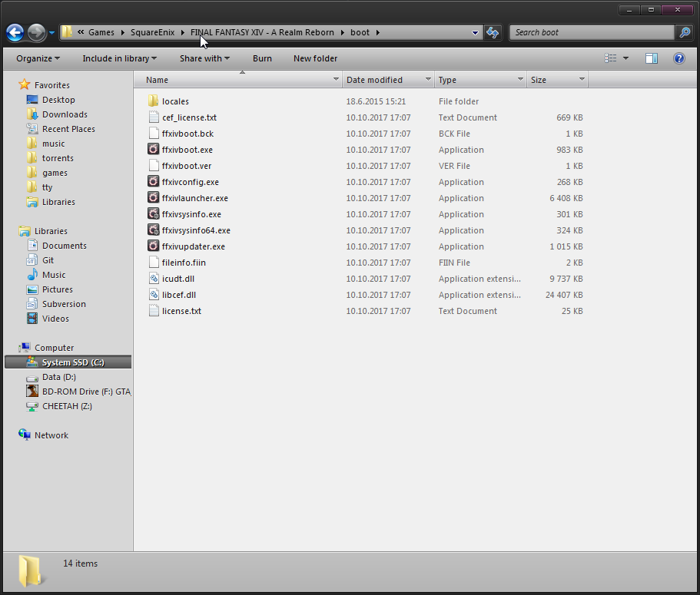Click the Burn toolbar button
Image resolution: width=700 pixels, height=595 pixels.
tap(262, 58)
